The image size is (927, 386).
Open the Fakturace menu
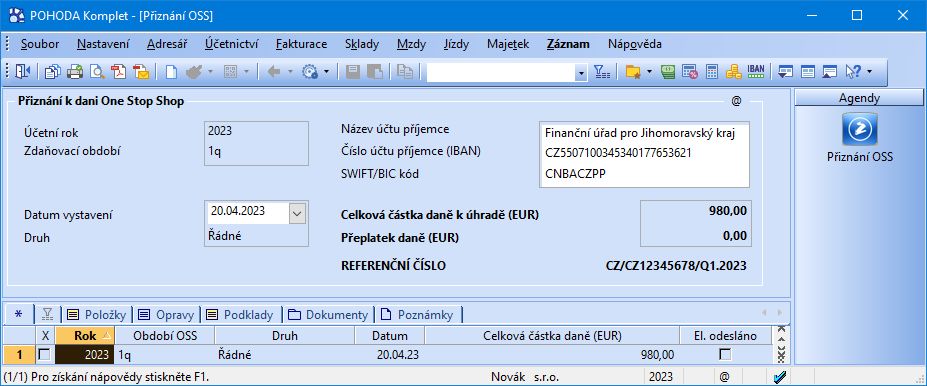302,44
